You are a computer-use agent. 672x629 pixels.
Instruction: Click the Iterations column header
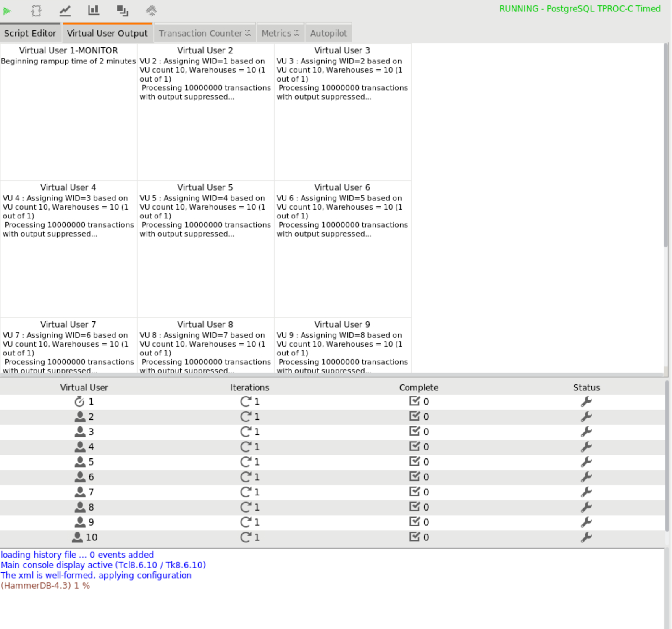pos(249,387)
